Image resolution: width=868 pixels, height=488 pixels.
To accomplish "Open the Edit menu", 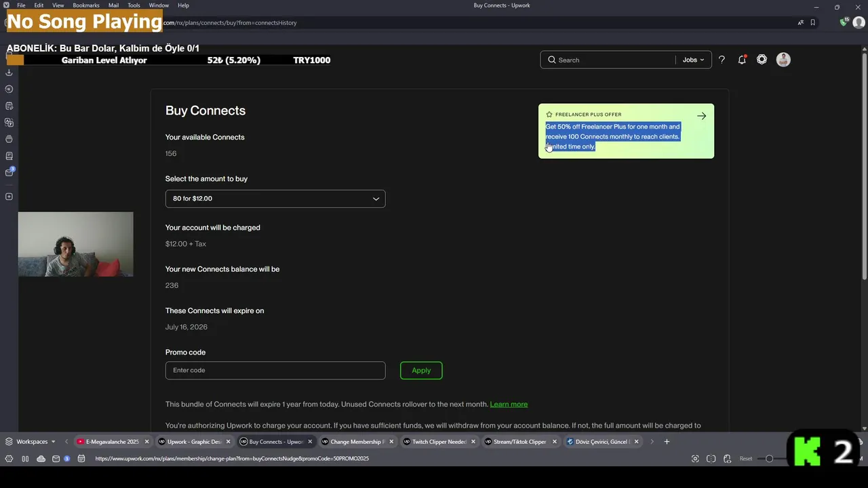I will (39, 5).
